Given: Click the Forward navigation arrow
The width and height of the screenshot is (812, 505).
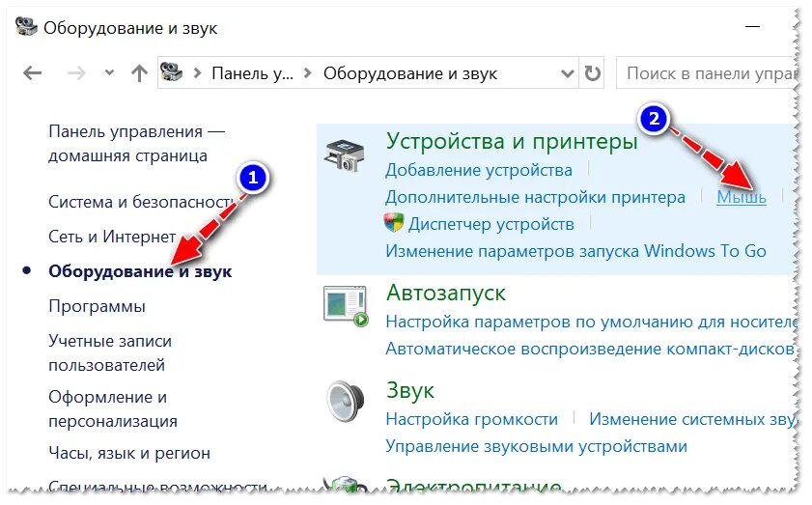Looking at the screenshot, I should tap(76, 73).
